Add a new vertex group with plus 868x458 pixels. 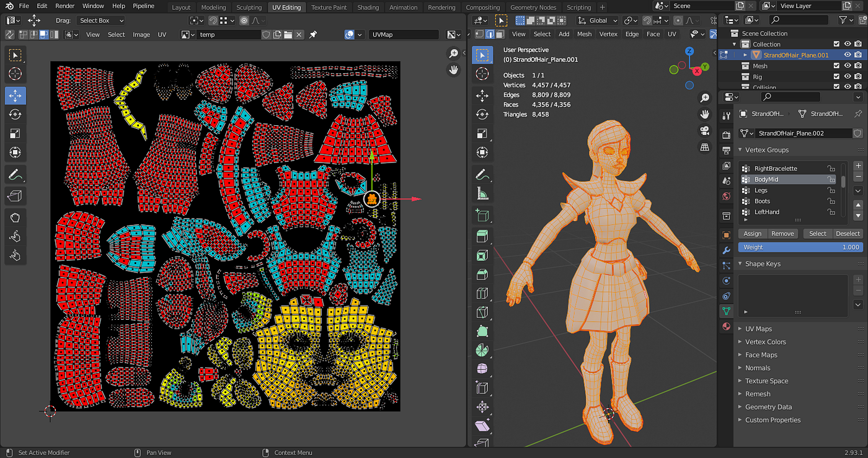coord(858,165)
